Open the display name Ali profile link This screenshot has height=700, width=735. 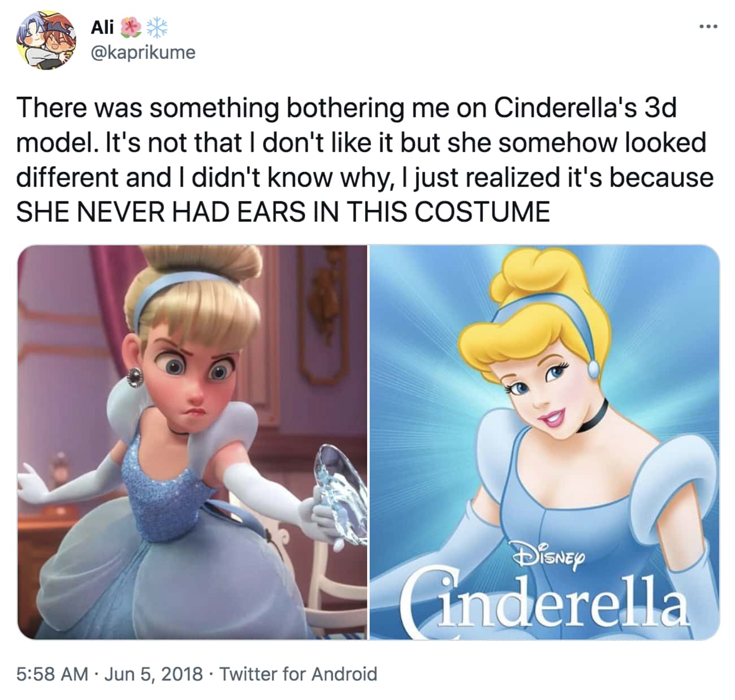(102, 26)
